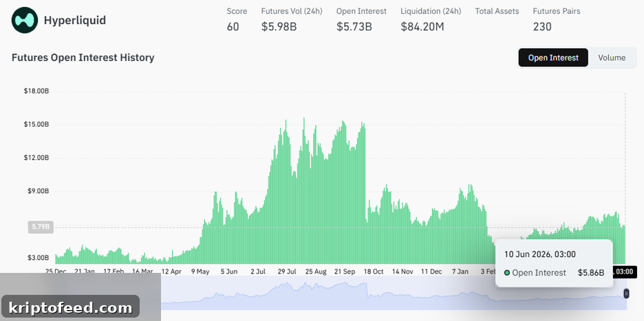Click the green Open Interest legend dot
This screenshot has width=644, height=321.
507,273
